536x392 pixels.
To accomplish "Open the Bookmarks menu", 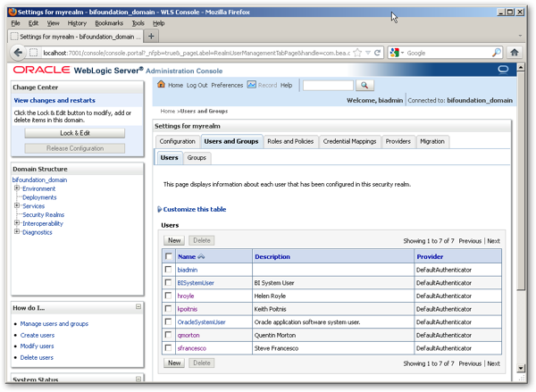I will coord(109,23).
